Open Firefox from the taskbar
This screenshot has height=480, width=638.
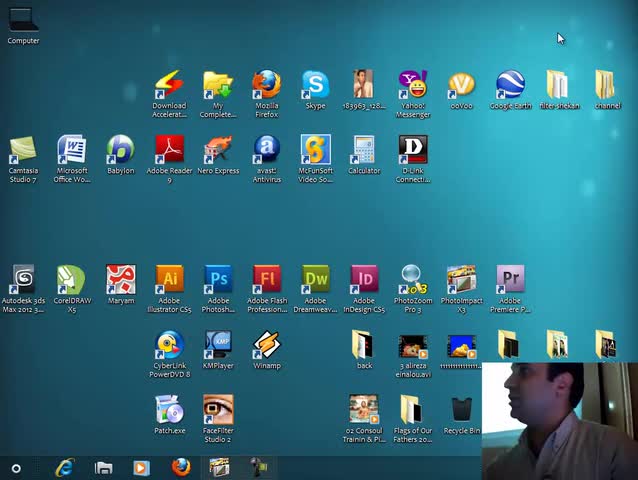181,467
